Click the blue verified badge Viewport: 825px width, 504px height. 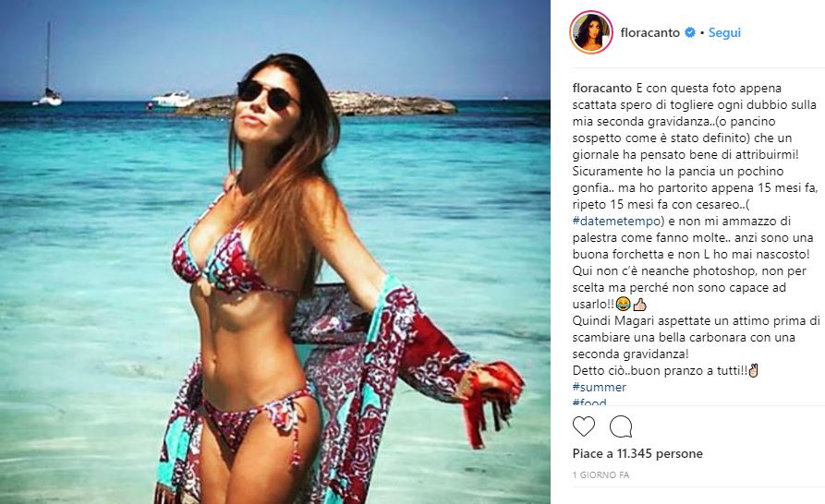click(689, 32)
